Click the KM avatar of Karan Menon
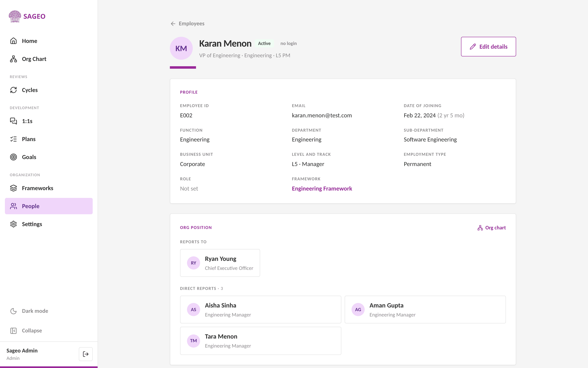588x368 pixels. coord(181,48)
